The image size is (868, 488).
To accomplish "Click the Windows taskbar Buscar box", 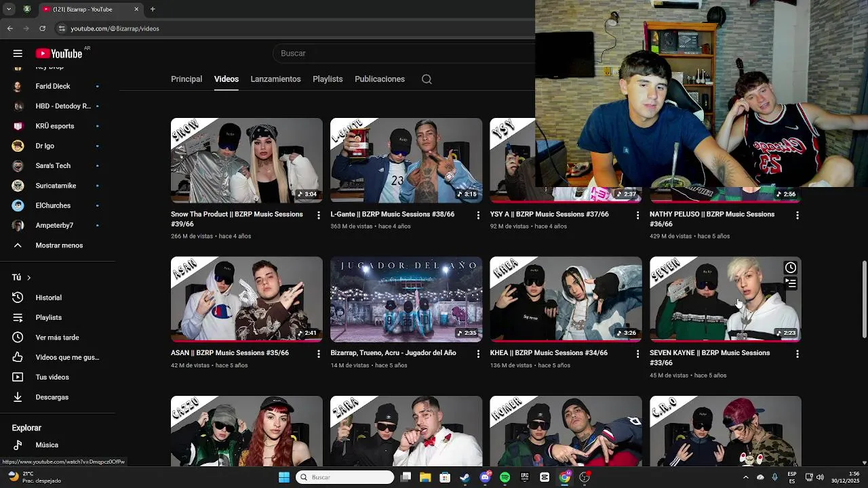I will tap(346, 477).
